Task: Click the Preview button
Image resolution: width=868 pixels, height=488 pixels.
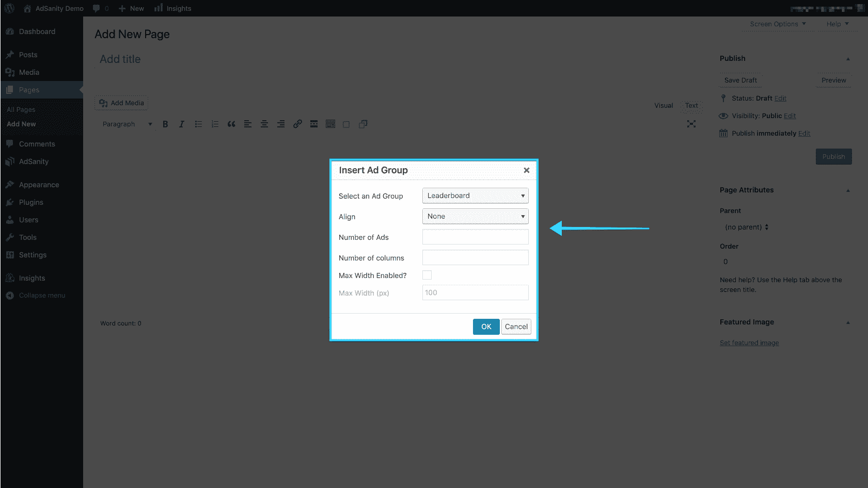Action: click(x=833, y=80)
